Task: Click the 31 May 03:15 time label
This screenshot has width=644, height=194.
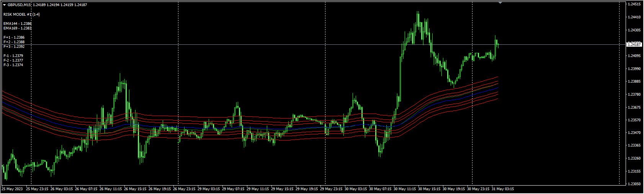Action: click(x=503, y=189)
